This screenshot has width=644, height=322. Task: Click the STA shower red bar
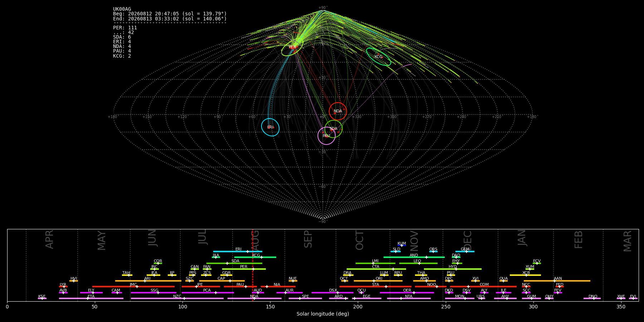tap(375, 287)
